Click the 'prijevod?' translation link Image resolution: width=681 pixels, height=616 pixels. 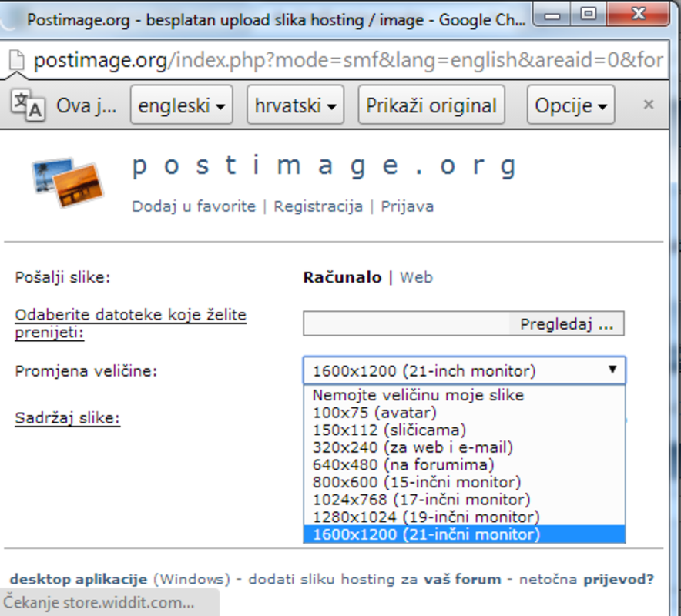coord(619,579)
